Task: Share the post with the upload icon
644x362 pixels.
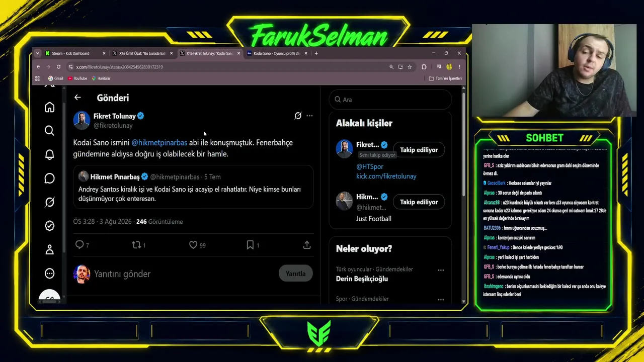Action: 307,245
